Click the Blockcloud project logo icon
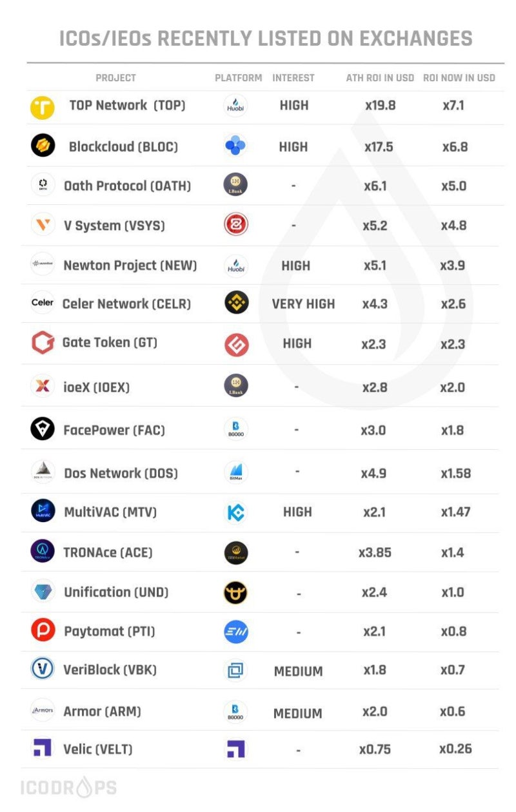This screenshot has width=516, height=812. [x=43, y=146]
